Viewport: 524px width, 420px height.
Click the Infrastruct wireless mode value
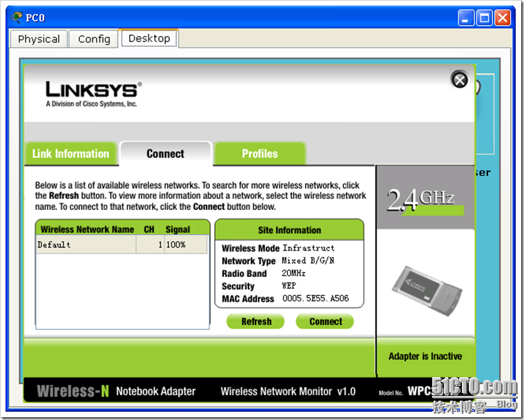point(309,248)
